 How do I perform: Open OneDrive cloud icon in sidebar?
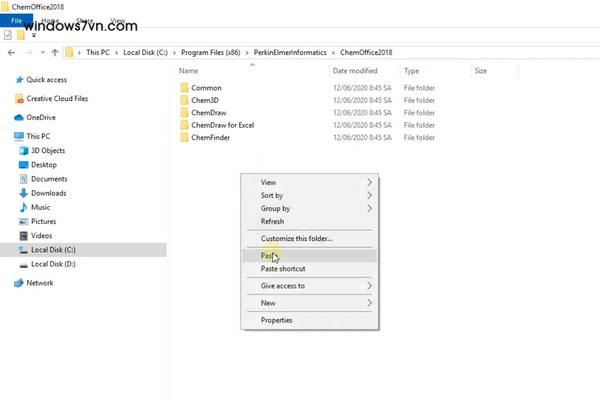(19, 117)
